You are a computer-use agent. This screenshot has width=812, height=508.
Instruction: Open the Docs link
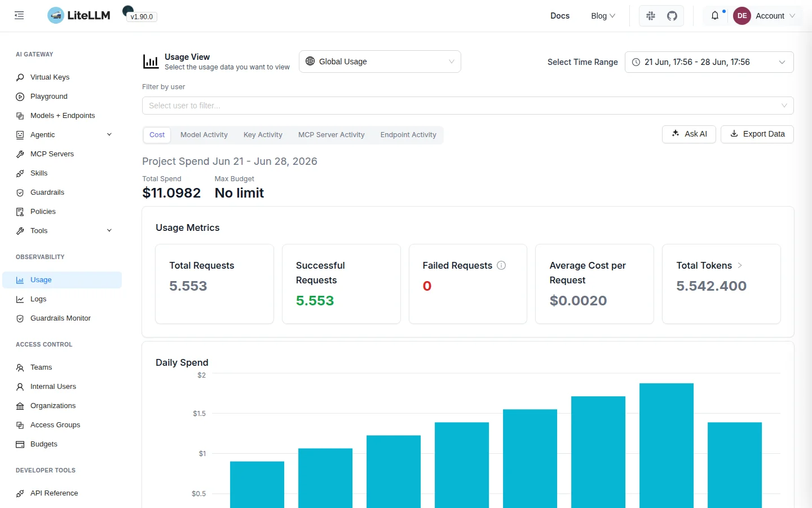point(560,16)
